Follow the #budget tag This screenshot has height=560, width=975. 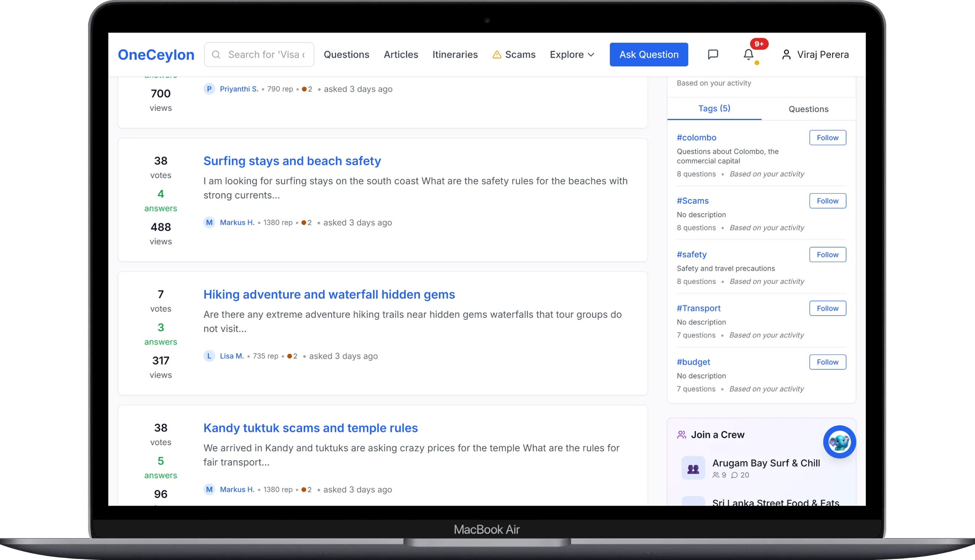[827, 362]
